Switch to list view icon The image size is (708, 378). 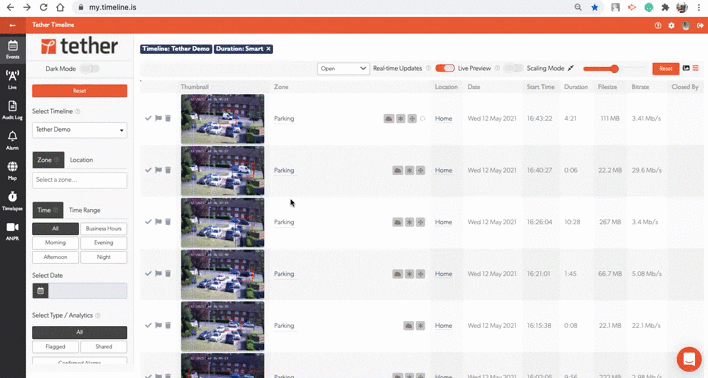click(x=695, y=68)
